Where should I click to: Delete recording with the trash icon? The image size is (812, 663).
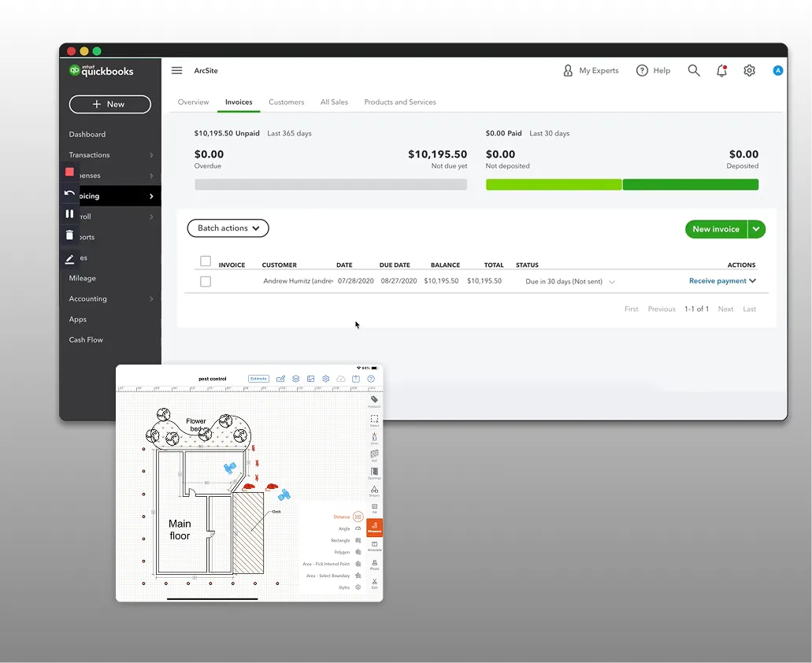[69, 235]
